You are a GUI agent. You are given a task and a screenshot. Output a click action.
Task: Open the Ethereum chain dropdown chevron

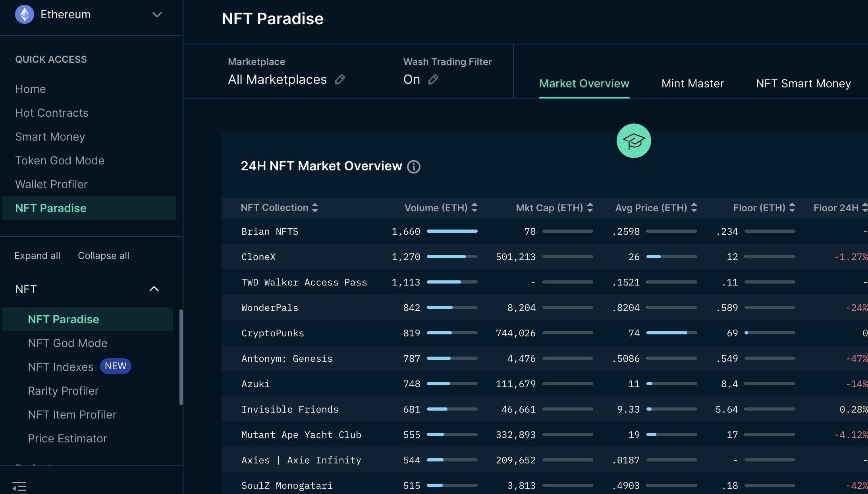(157, 15)
